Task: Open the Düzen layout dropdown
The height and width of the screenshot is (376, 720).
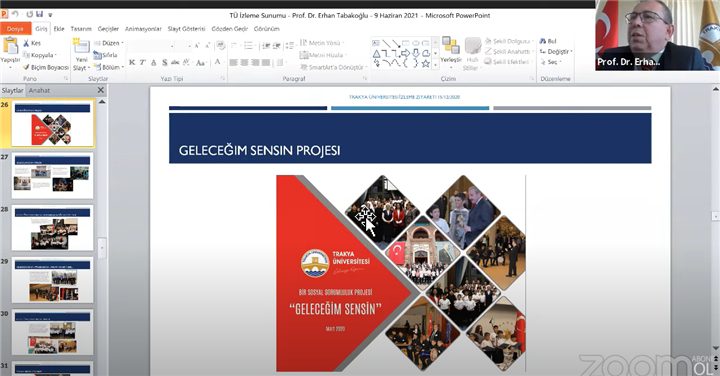Action: 109,43
